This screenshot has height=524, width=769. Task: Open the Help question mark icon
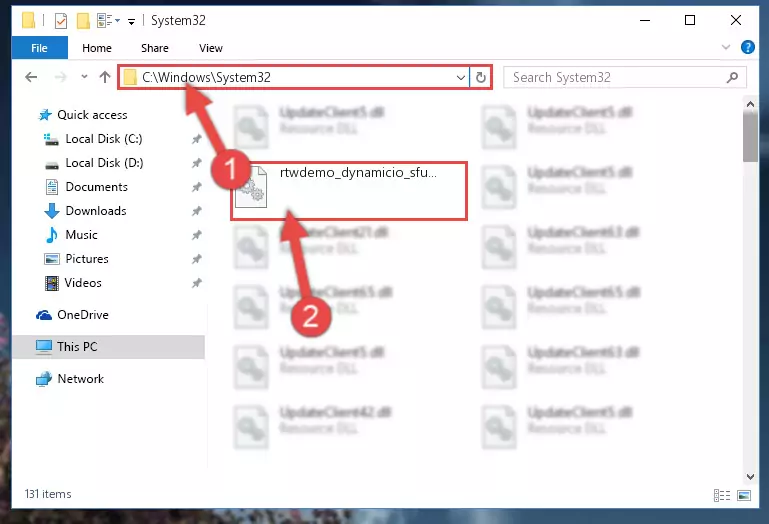tap(747, 47)
